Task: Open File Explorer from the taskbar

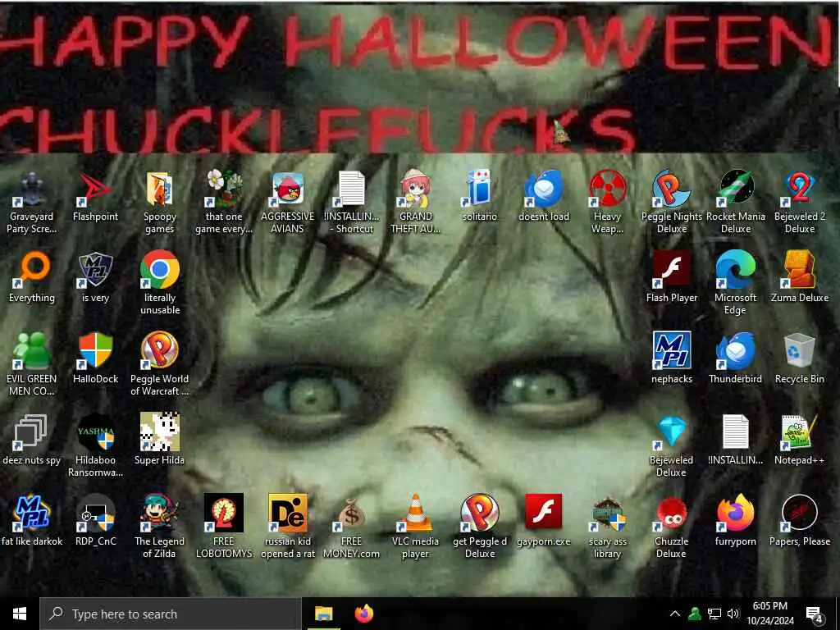Action: tap(323, 614)
